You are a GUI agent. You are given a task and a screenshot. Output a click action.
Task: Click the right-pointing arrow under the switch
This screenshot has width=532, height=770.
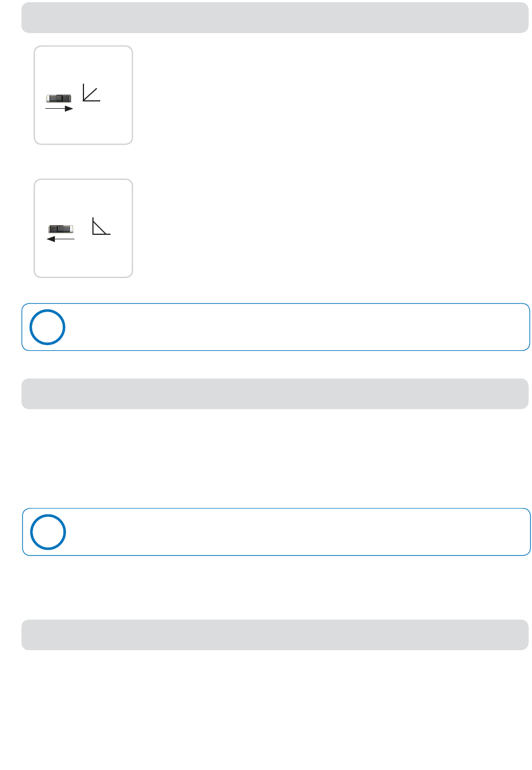tap(59, 109)
